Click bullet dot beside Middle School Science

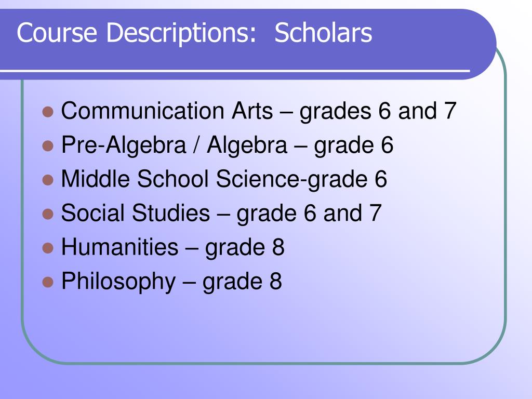(x=48, y=180)
